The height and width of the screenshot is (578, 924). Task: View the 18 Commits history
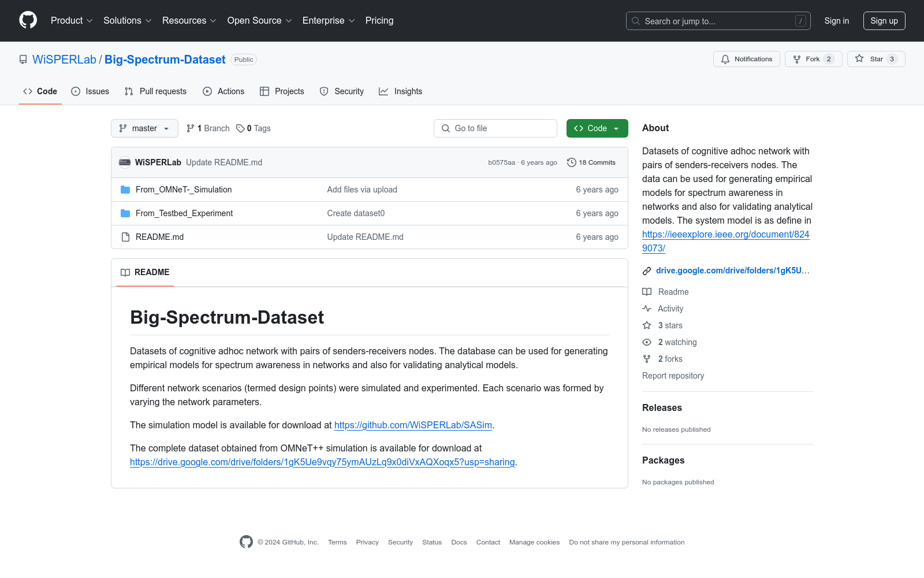click(x=591, y=162)
